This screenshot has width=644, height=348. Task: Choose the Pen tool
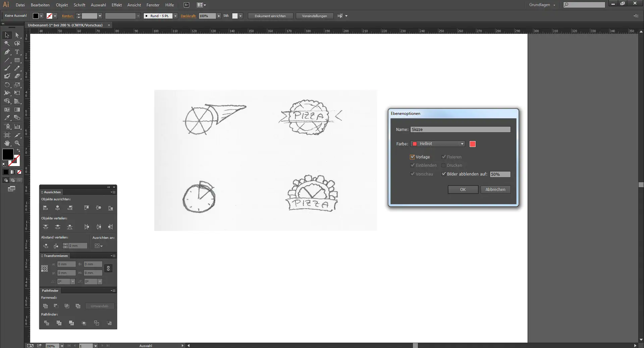point(7,52)
